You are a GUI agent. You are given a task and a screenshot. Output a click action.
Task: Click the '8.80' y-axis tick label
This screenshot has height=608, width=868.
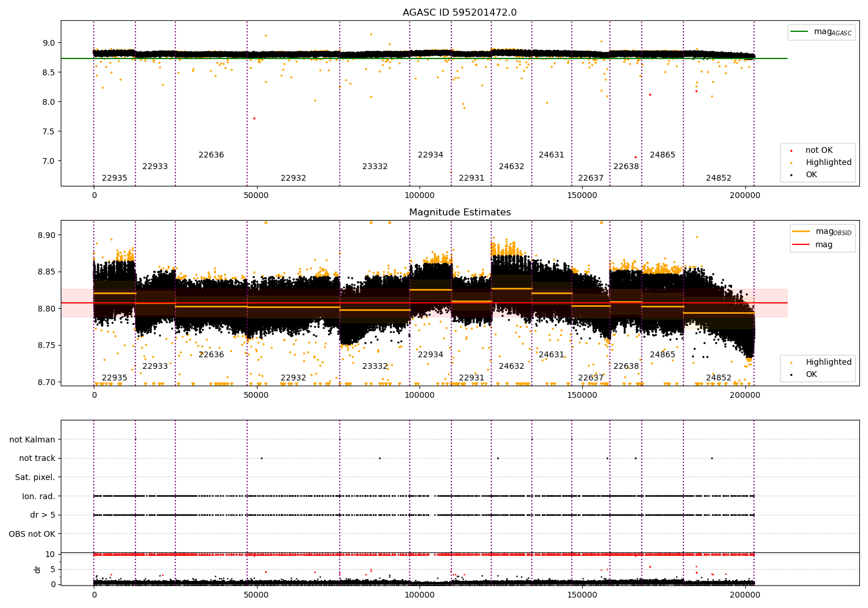coord(46,309)
